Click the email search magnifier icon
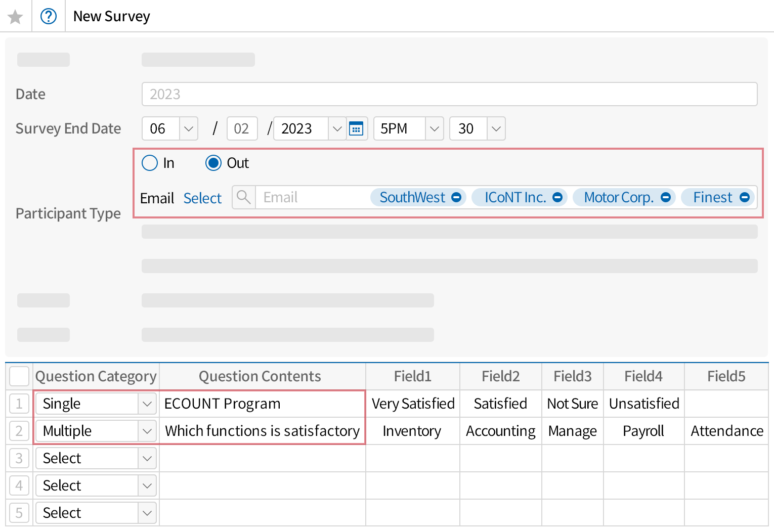This screenshot has height=532, width=774. tap(244, 197)
